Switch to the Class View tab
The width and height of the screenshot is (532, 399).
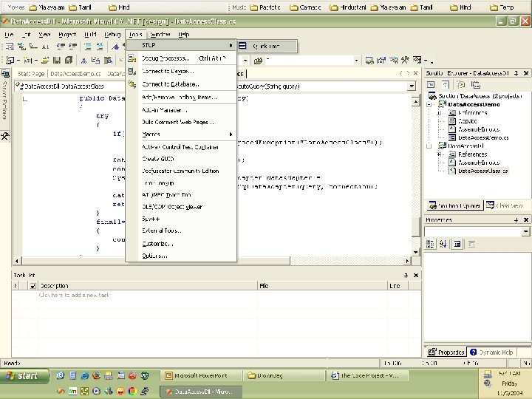click(506, 205)
